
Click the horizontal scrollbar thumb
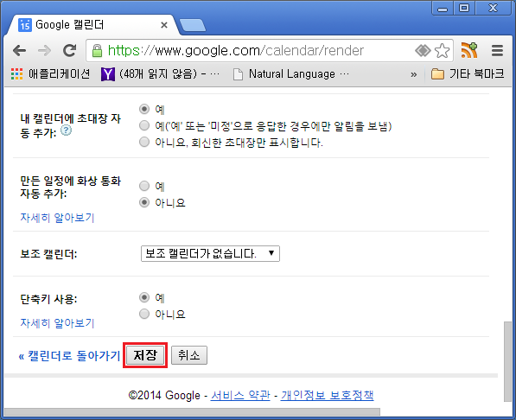coord(192,412)
